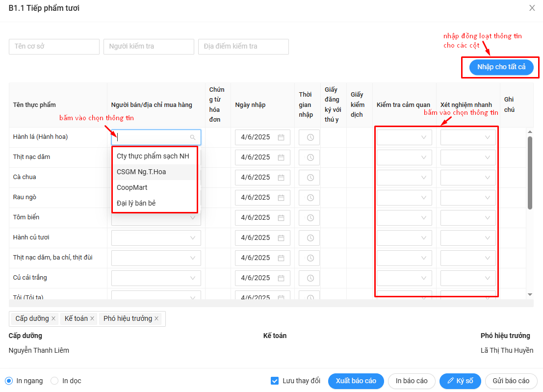Screen dimensions: 543x392
Task: Click search icon in seller dropdown field
Action: 193,137
